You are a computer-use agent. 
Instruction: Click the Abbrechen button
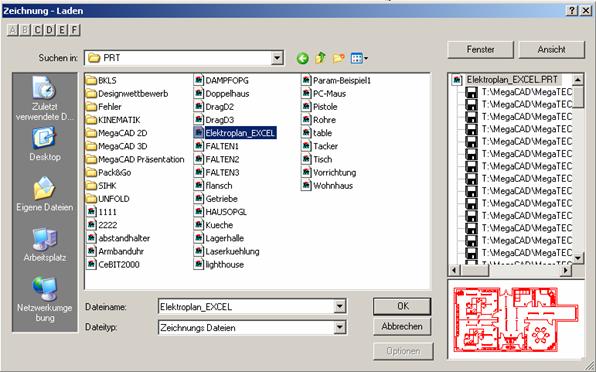point(402,326)
